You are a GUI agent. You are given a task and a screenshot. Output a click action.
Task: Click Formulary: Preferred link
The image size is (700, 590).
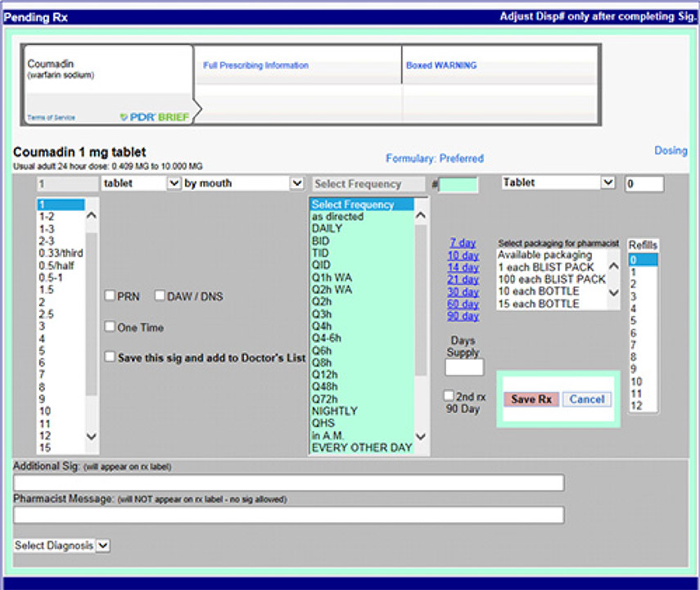tap(435, 159)
